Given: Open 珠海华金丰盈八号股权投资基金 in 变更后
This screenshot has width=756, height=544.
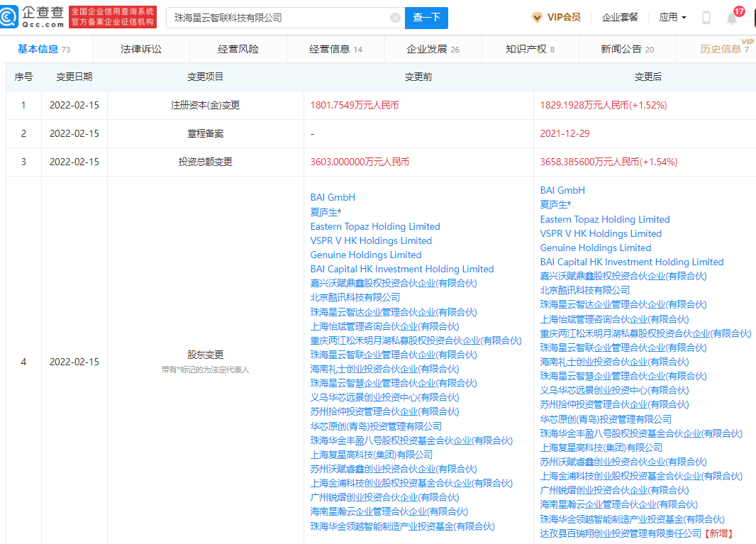Looking at the screenshot, I should (x=641, y=433).
